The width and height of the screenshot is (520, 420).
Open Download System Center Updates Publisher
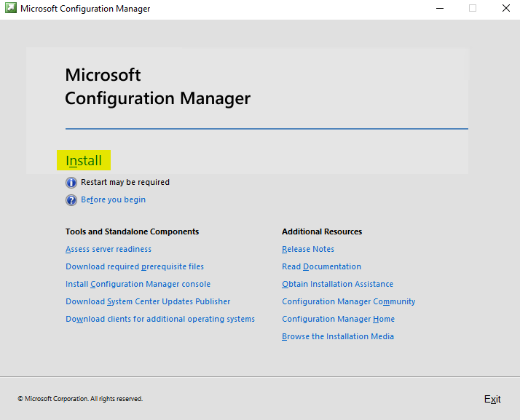click(x=148, y=302)
